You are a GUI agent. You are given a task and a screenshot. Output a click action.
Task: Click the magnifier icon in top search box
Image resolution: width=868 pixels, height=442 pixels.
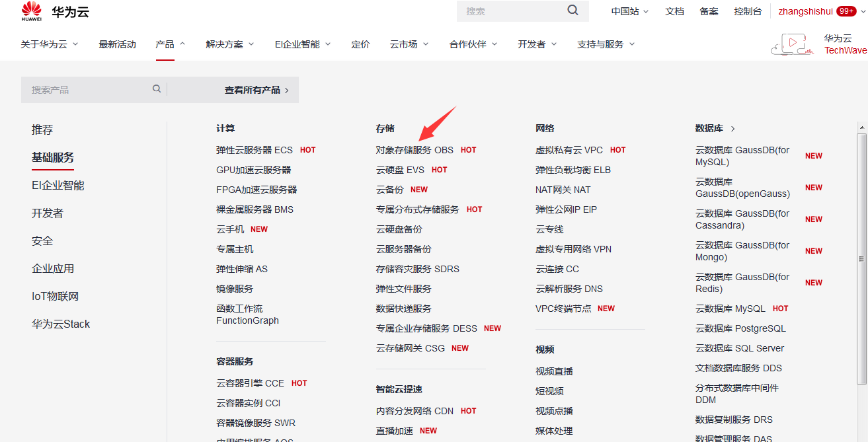coord(573,11)
